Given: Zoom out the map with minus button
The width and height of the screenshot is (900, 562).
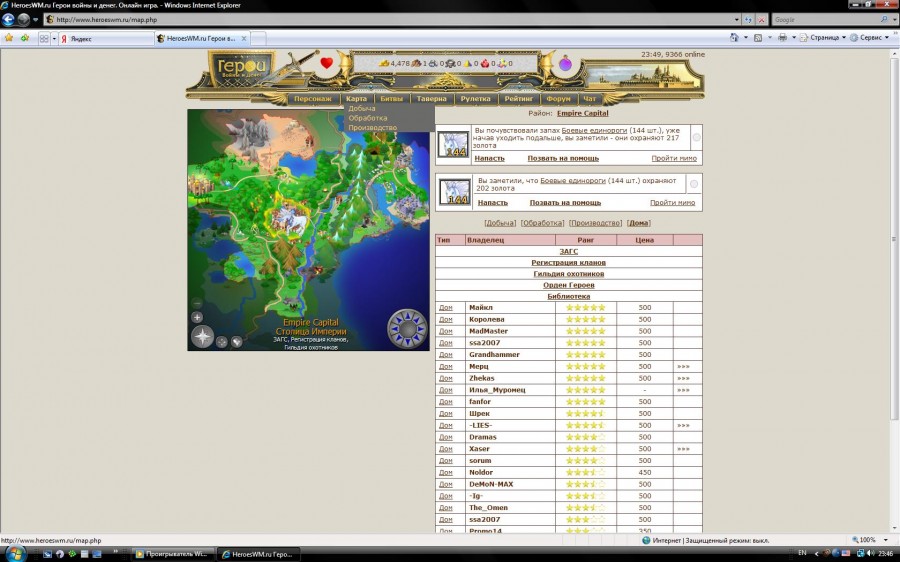Looking at the screenshot, I should click(x=197, y=303).
